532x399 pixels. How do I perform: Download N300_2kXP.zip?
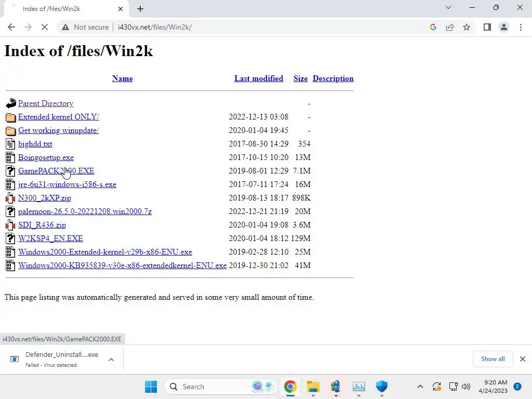45,198
